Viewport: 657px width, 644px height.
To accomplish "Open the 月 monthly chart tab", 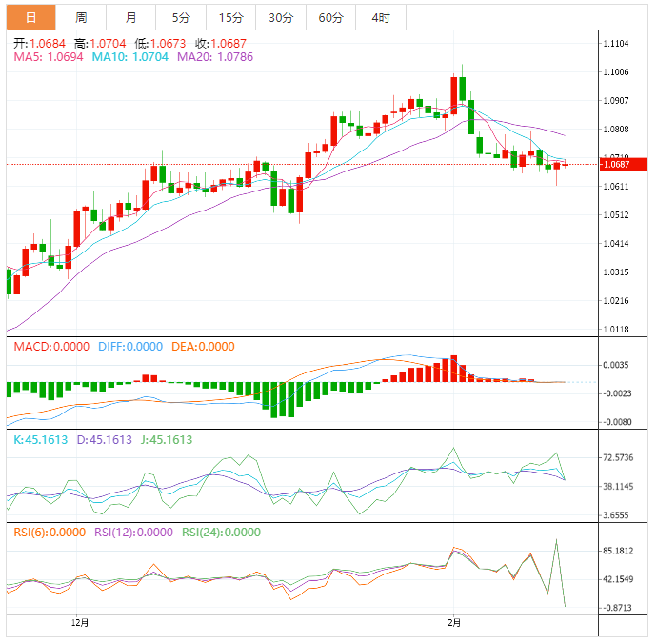I will 130,17.
